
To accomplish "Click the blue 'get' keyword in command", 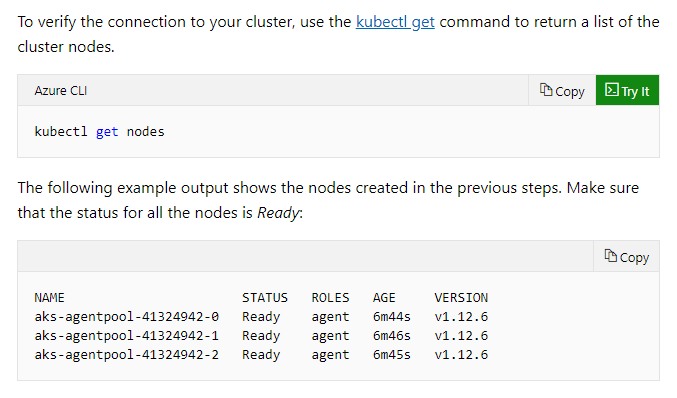I will tap(107, 132).
